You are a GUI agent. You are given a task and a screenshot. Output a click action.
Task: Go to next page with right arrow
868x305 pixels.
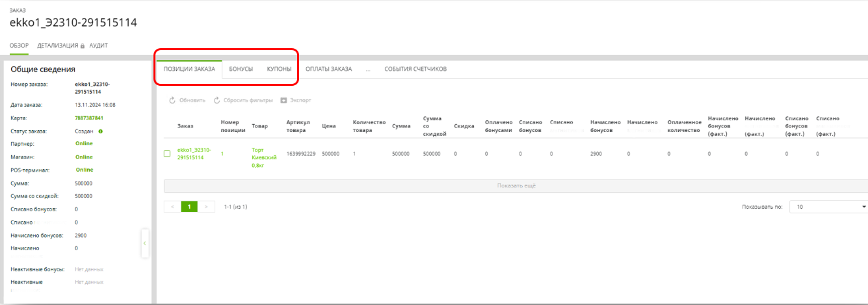207,207
